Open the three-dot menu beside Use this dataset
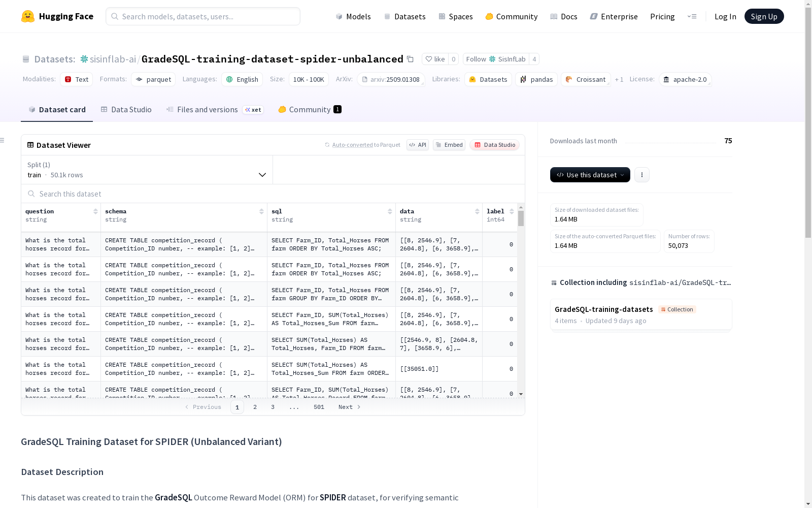This screenshot has height=508, width=812. 642,175
